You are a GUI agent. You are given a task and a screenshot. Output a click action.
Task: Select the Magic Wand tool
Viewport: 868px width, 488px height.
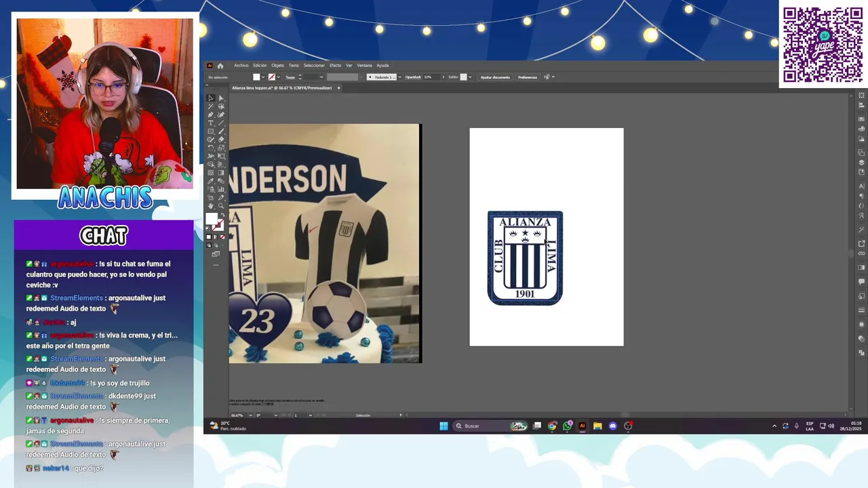[210, 106]
